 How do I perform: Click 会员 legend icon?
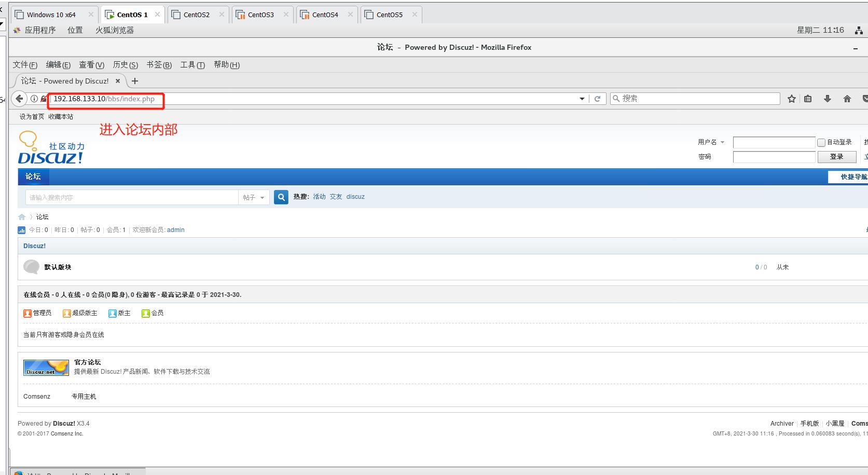pyautogui.click(x=146, y=313)
